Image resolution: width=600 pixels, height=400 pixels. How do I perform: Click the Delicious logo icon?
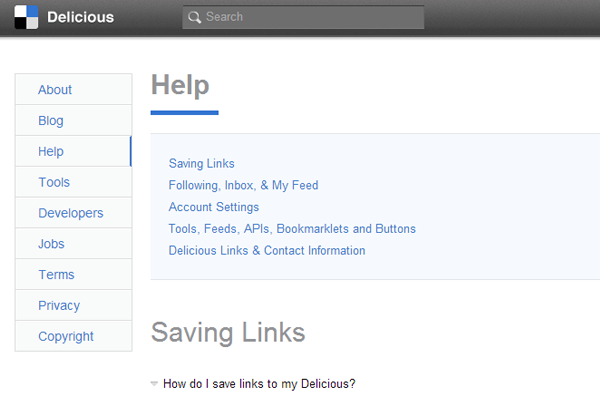click(x=26, y=17)
